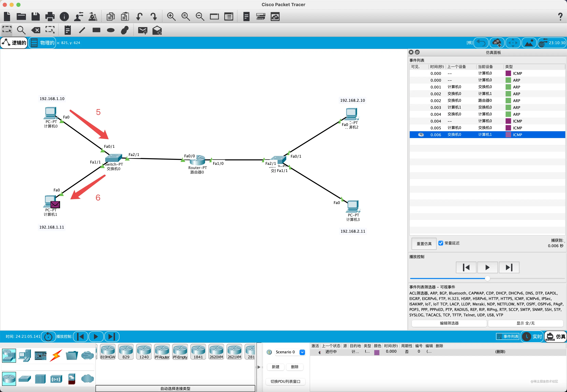Screen dimensions: 567x392
Task: Open file with folder icon
Action: click(x=21, y=17)
